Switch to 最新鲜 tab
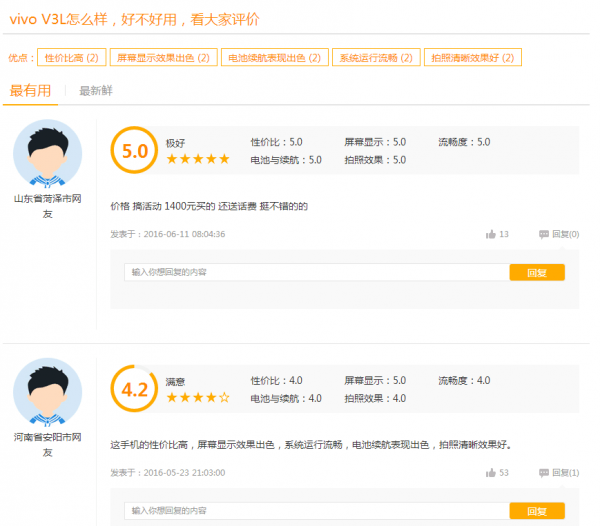 96,91
